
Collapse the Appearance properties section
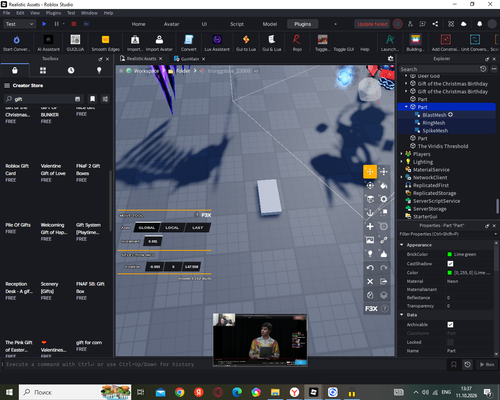pos(402,245)
